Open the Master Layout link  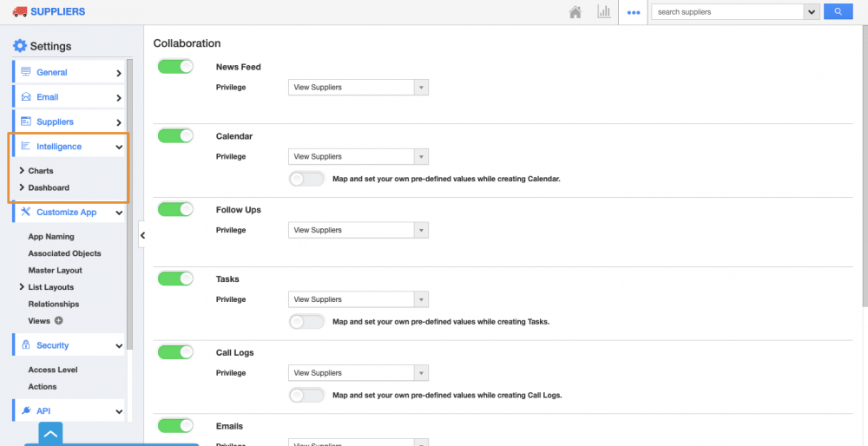(x=55, y=271)
